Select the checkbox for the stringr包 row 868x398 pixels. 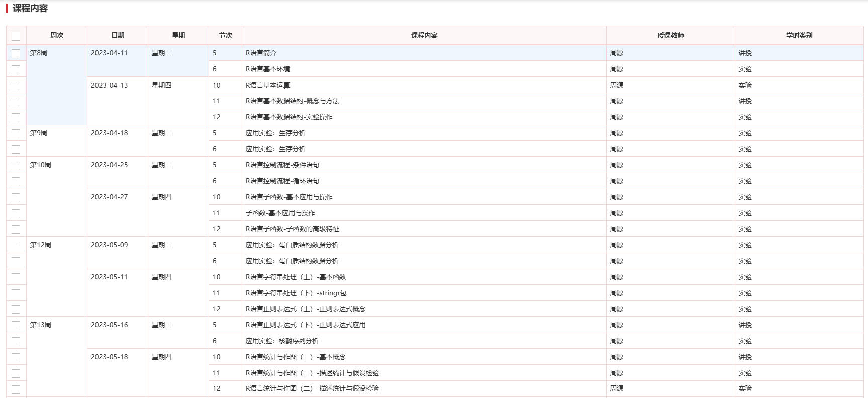pos(16,294)
